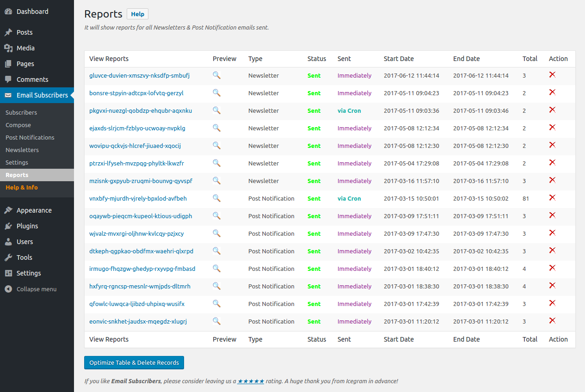585x392 pixels.
Task: Click the 'via Cron' text in pkgvxi-nuezgl row
Action: 349,110
